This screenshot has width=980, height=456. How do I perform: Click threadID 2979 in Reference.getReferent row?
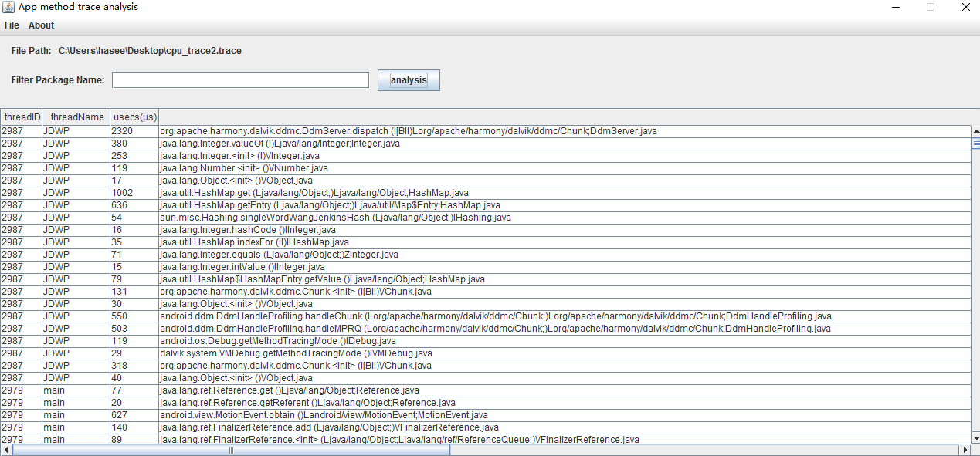pos(21,403)
